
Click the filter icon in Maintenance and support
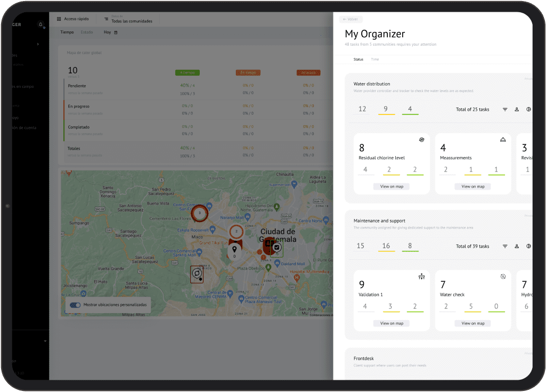[x=505, y=246]
